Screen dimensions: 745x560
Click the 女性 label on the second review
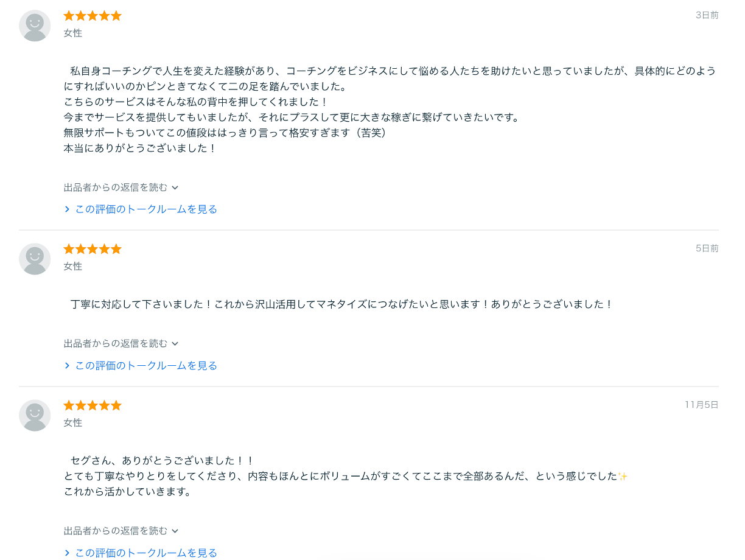(x=72, y=266)
